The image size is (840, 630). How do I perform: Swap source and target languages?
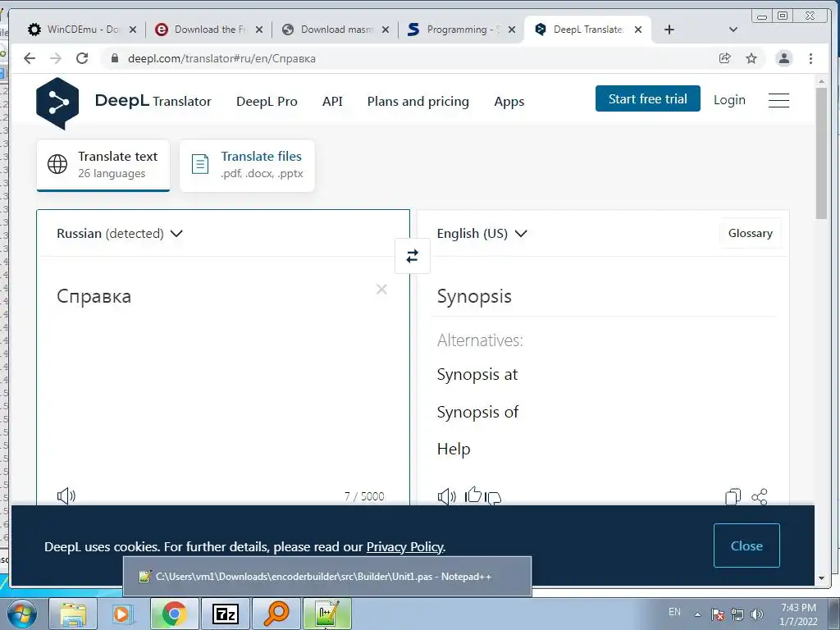pyautogui.click(x=412, y=256)
